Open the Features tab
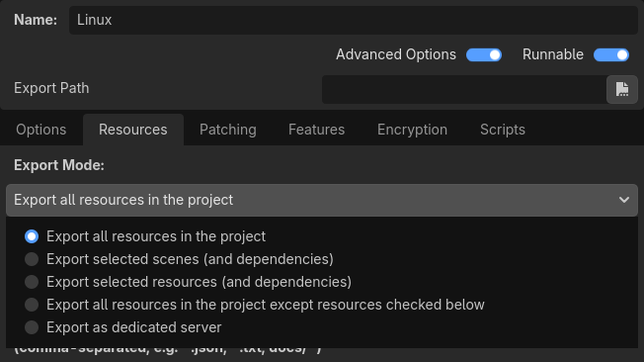 pos(317,130)
